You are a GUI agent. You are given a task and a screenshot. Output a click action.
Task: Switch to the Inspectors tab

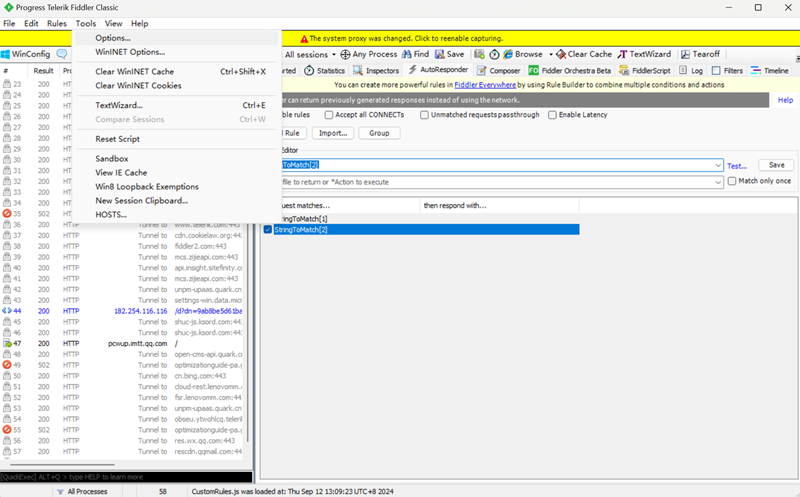tap(377, 70)
